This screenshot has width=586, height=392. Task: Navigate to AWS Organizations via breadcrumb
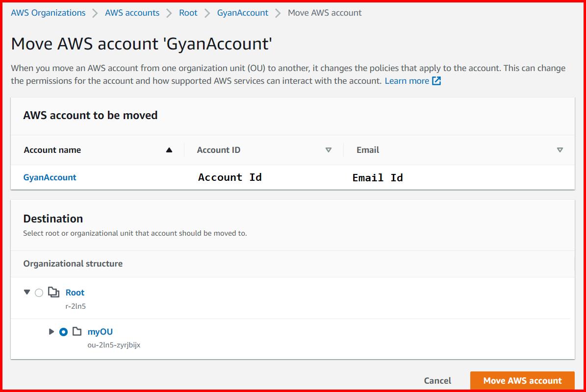pyautogui.click(x=48, y=13)
